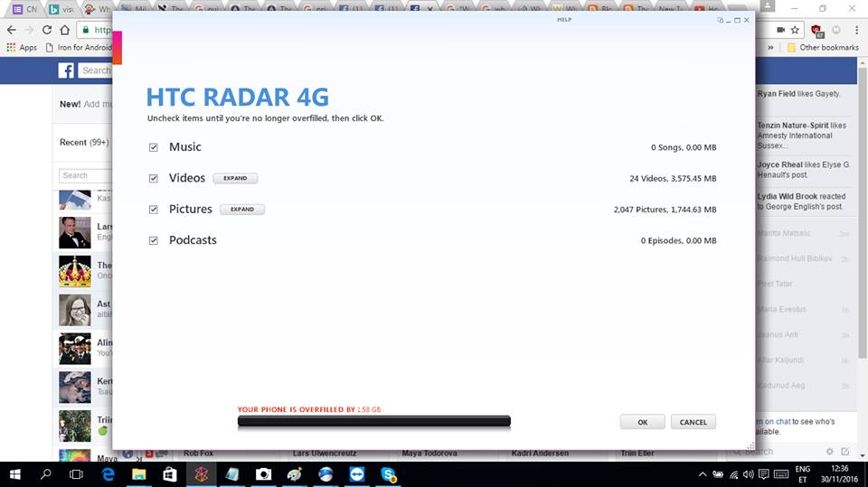Show hidden system tray icons
868x487 pixels.
pyautogui.click(x=703, y=474)
